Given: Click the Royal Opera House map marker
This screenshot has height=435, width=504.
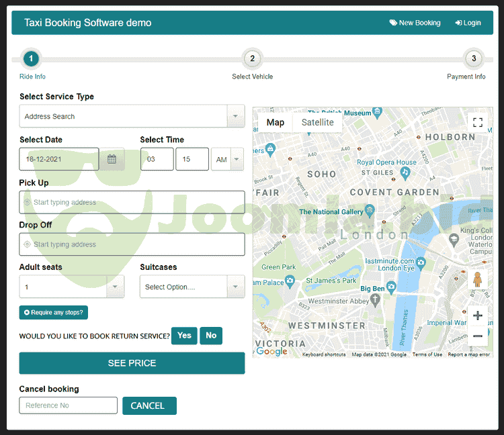Looking at the screenshot, I should click(405, 173).
